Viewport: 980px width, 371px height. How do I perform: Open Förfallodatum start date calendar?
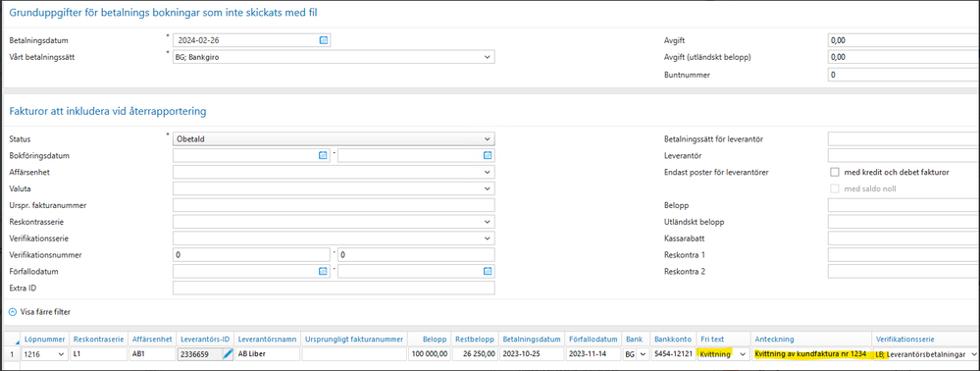click(324, 272)
